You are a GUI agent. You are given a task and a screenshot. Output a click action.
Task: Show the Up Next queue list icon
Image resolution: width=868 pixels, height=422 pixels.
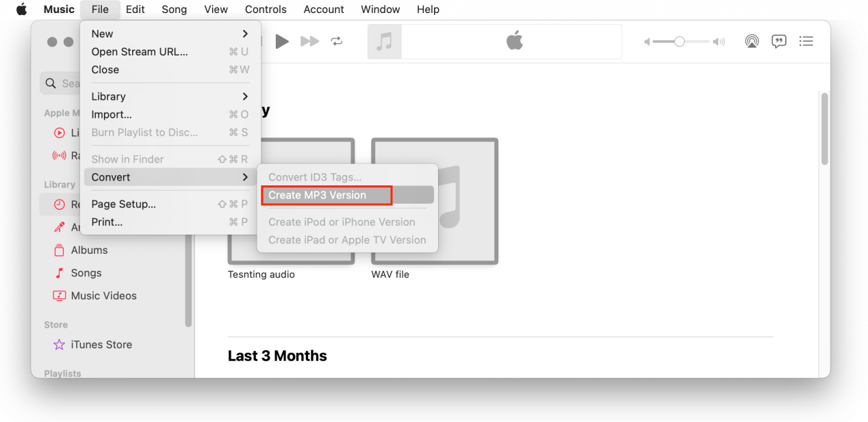point(806,42)
